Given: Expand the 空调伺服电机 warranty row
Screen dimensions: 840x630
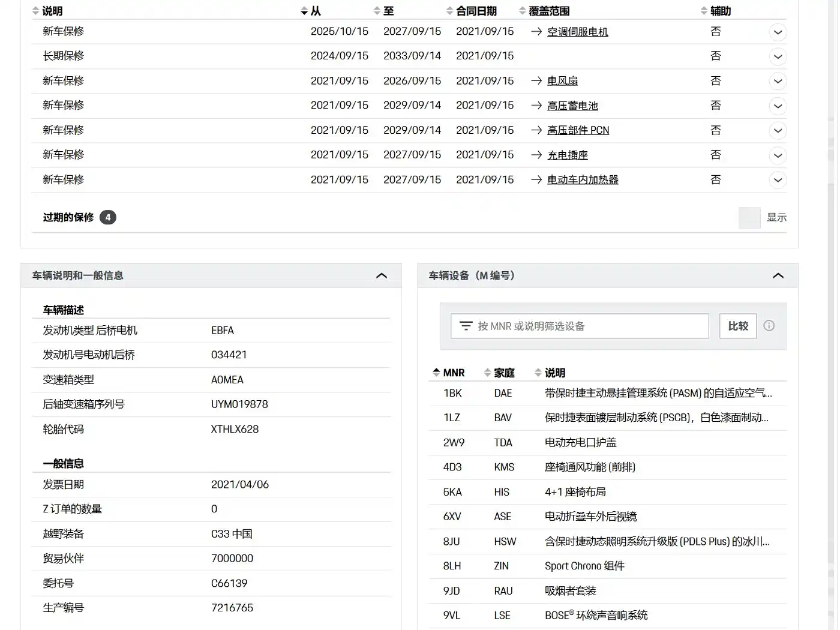Looking at the screenshot, I should [778, 32].
